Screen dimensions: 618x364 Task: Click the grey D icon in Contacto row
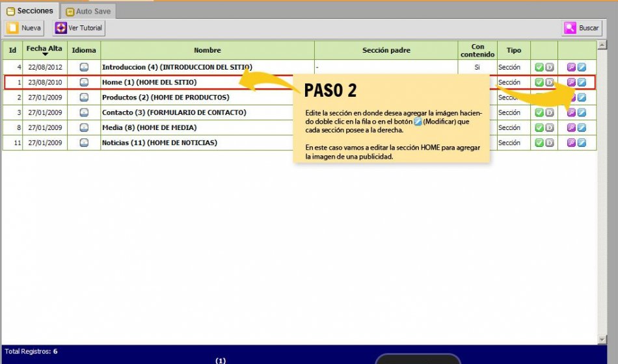point(550,112)
